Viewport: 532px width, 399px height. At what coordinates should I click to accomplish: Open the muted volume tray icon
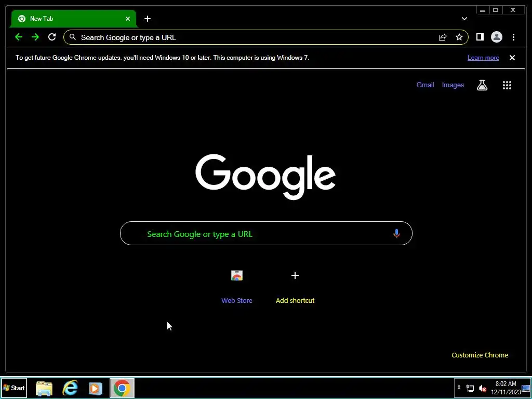[x=482, y=388]
